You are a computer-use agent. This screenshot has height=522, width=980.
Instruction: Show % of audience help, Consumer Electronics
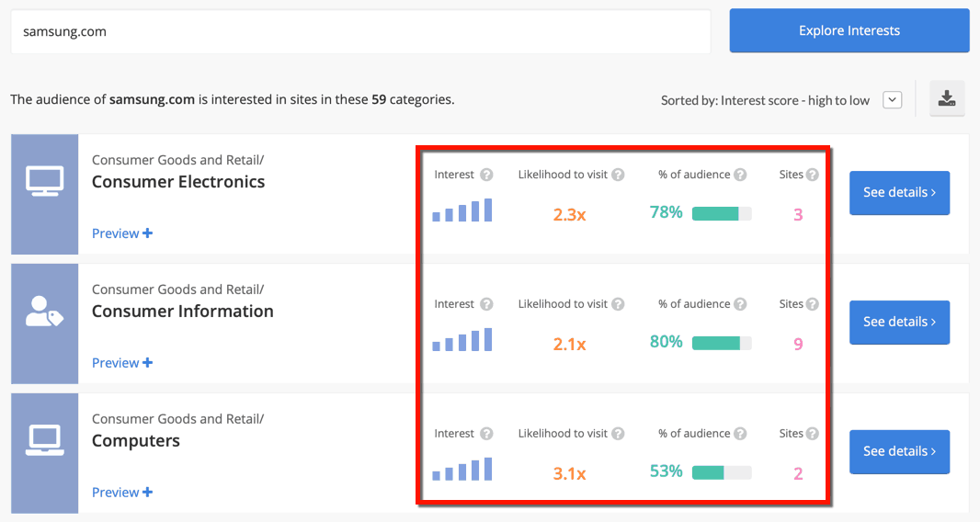(x=740, y=175)
